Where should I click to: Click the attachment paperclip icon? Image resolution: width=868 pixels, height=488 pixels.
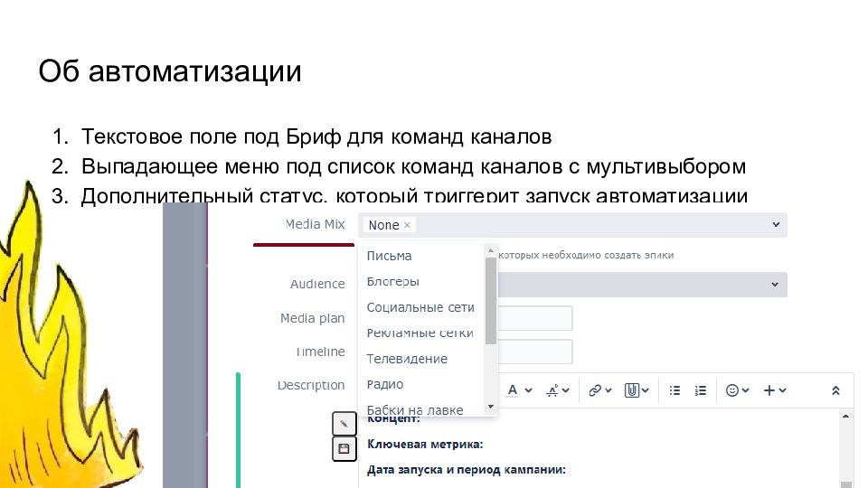(637, 390)
